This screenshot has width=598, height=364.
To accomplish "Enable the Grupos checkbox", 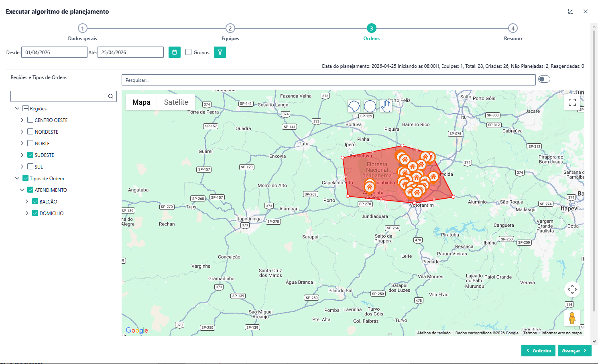I will click(189, 52).
